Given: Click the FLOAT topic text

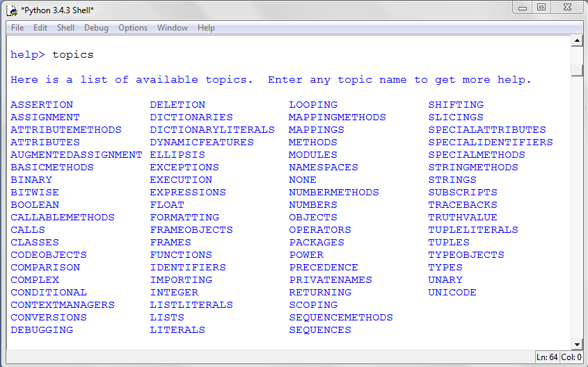Looking at the screenshot, I should [x=167, y=205].
